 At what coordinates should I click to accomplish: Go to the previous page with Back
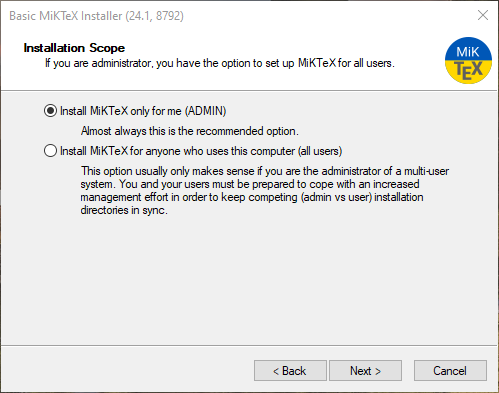pyautogui.click(x=290, y=371)
